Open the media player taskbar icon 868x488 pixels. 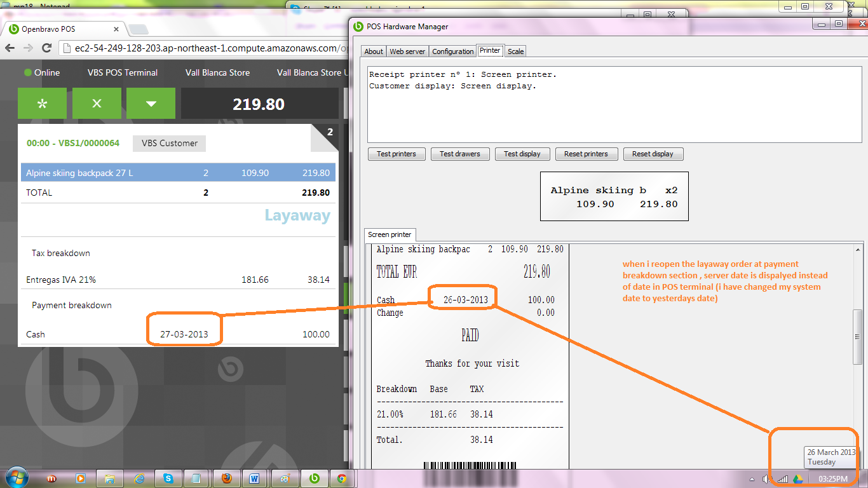[80, 478]
